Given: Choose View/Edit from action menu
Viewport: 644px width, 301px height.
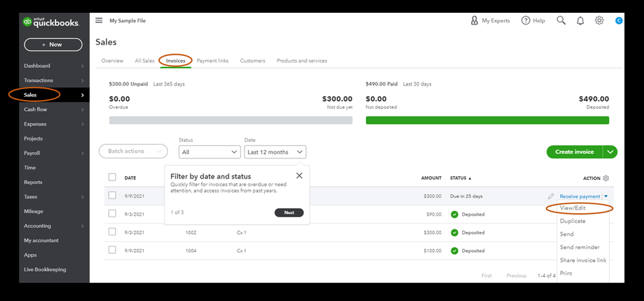Looking at the screenshot, I should coord(572,208).
